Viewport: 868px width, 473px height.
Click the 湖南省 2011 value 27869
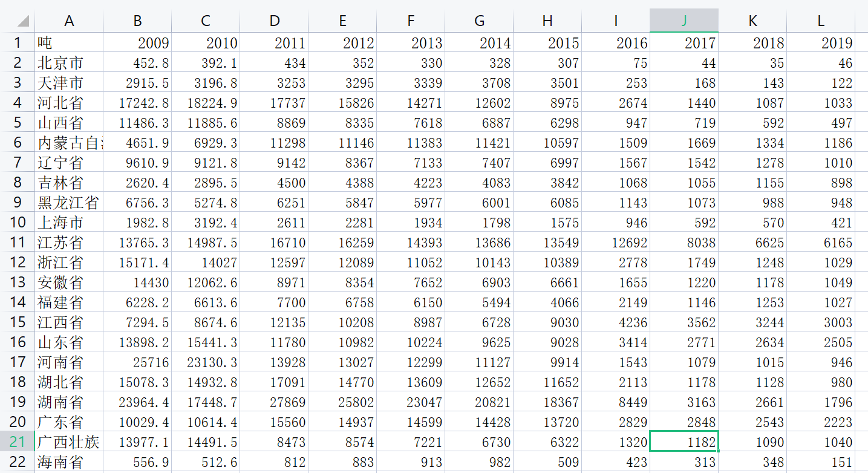(275, 402)
